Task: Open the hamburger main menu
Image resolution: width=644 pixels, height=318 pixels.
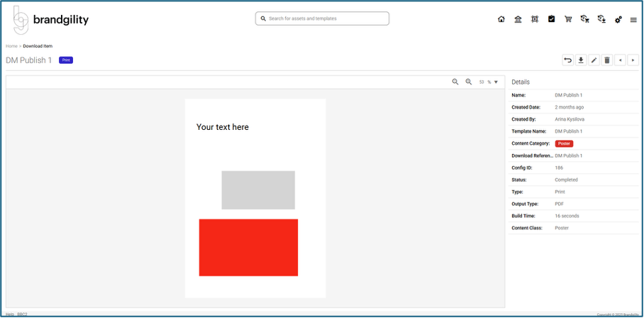Action: [x=633, y=19]
